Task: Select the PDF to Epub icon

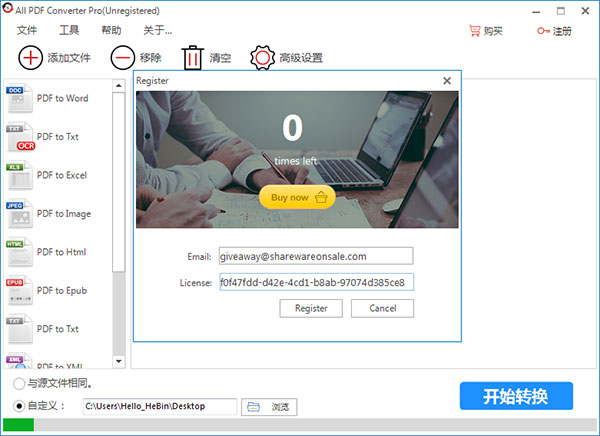Action: (19, 291)
